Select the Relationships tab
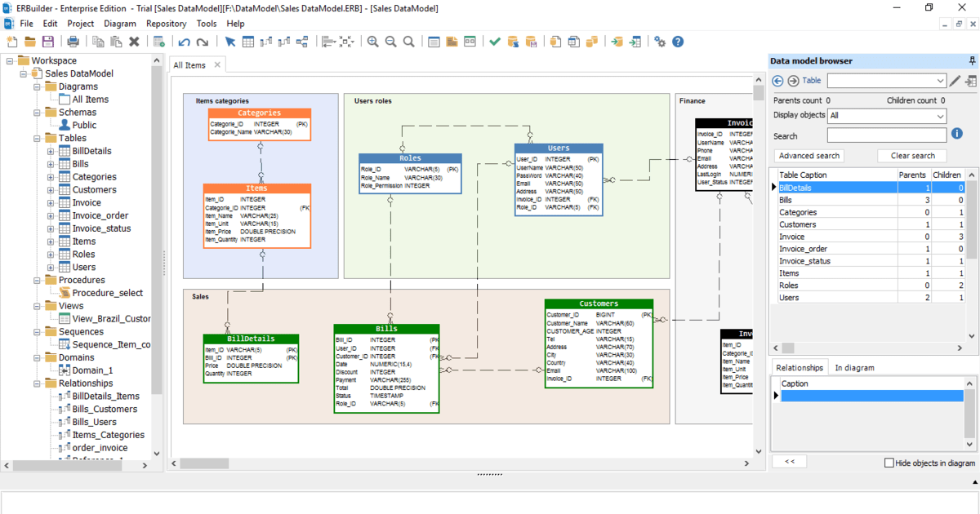The width and height of the screenshot is (980, 514). [800, 368]
